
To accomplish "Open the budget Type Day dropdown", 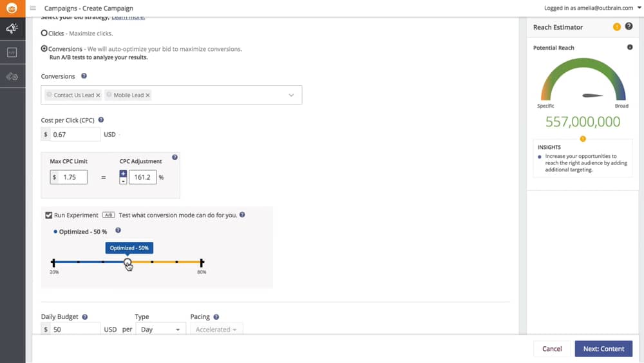I will [x=160, y=329].
